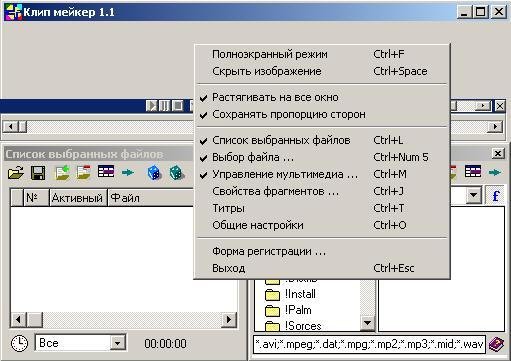This screenshot has height=361, width=511.
Task: Click the file list scrollbar right arrow
Action: [x=229, y=320]
